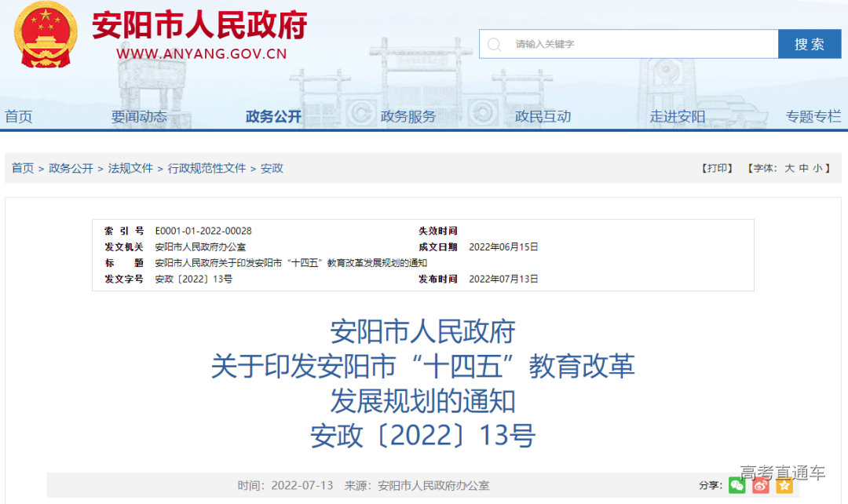Viewport: 848px width, 504px height.
Task: Open the 法规文件 breadcrumb link
Action: click(x=130, y=168)
